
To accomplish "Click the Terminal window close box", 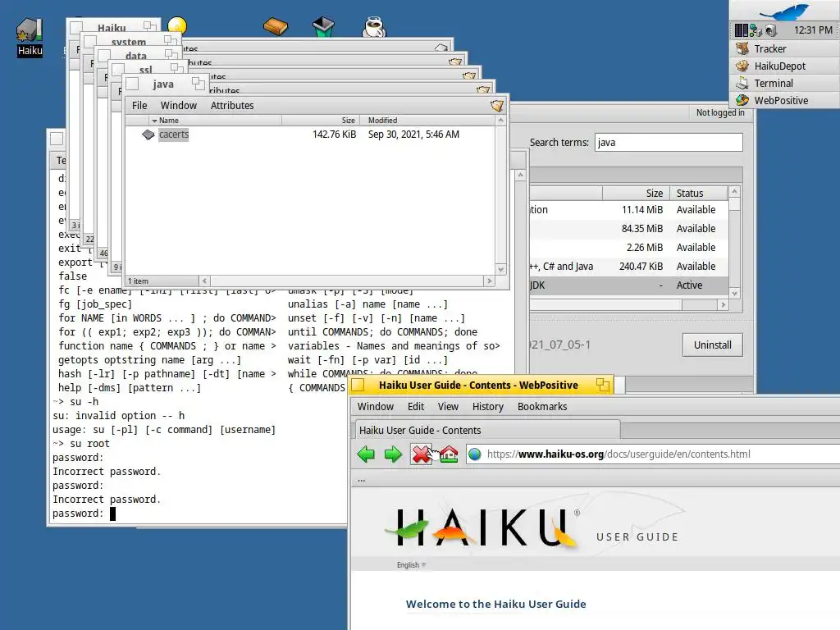I will coord(57,139).
